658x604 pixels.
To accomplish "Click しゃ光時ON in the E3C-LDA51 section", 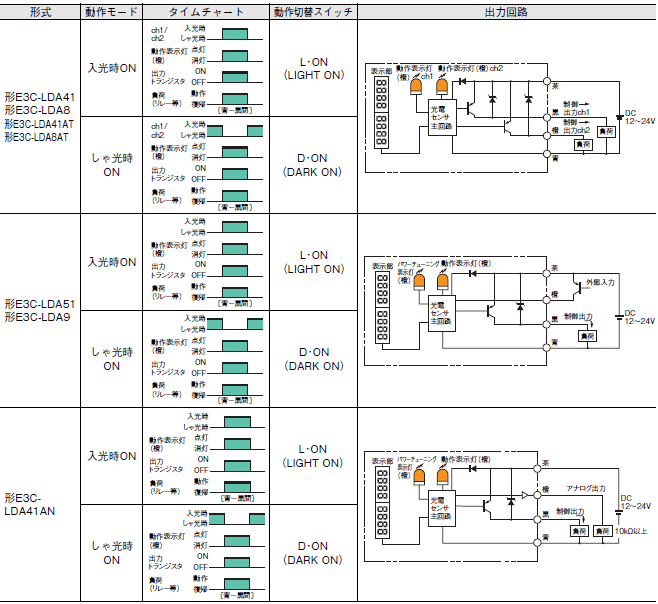I will click(x=112, y=359).
